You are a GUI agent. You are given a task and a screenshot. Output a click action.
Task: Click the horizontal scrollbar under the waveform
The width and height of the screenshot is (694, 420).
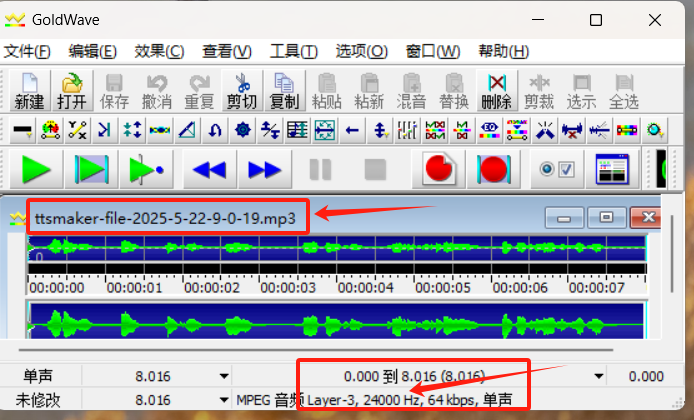pos(316,350)
